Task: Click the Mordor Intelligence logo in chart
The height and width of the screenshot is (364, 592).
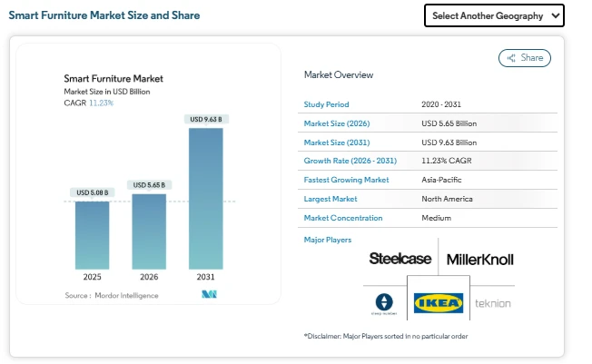Action: (209, 295)
